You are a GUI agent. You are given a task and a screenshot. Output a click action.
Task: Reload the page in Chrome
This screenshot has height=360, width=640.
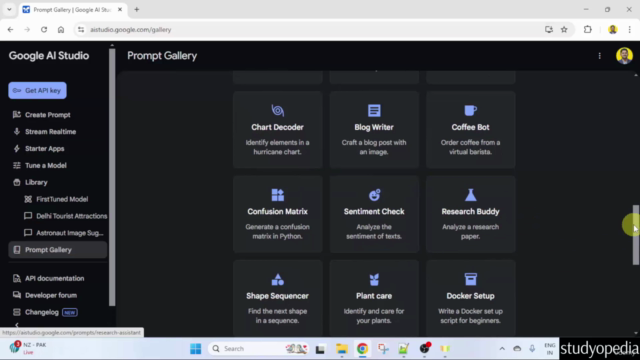[44, 29]
